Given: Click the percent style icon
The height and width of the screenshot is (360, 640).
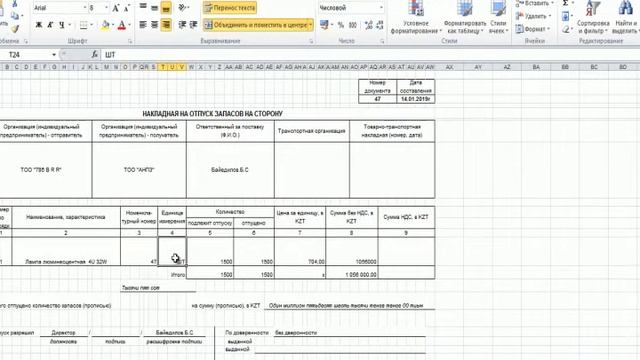Looking at the screenshot, I should (x=341, y=25).
